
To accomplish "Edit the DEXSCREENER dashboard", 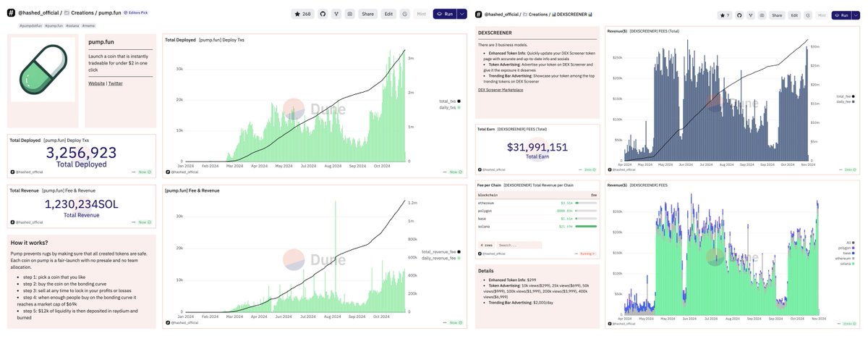I will 795,14.
